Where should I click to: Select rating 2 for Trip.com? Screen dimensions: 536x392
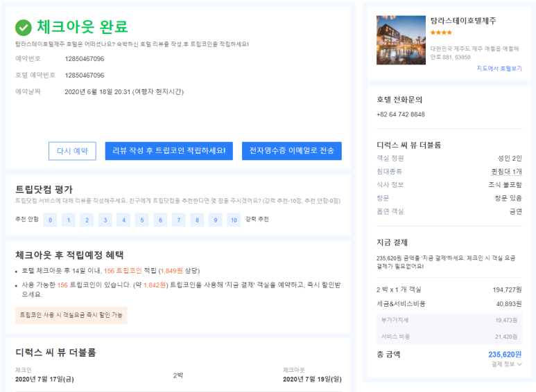pyautogui.click(x=87, y=220)
